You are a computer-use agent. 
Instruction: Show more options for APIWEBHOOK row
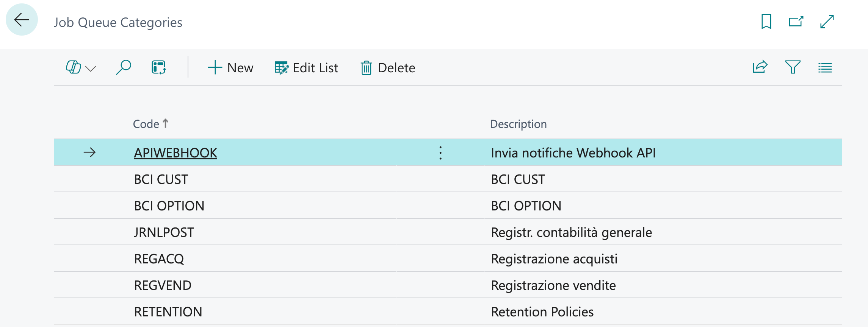tap(440, 153)
